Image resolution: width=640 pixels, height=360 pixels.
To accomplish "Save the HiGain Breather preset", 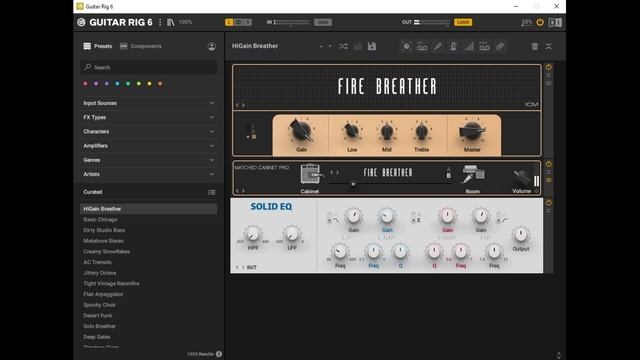I will (x=372, y=46).
